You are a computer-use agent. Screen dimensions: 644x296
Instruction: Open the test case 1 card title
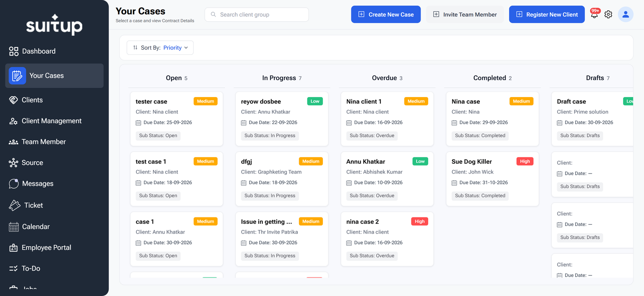(x=151, y=161)
